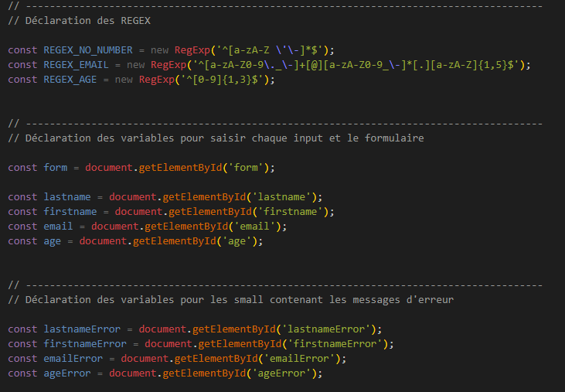The height and width of the screenshot is (392, 565).
Task: Click the variable name REGEX_EMAIL
Action: (x=76, y=65)
